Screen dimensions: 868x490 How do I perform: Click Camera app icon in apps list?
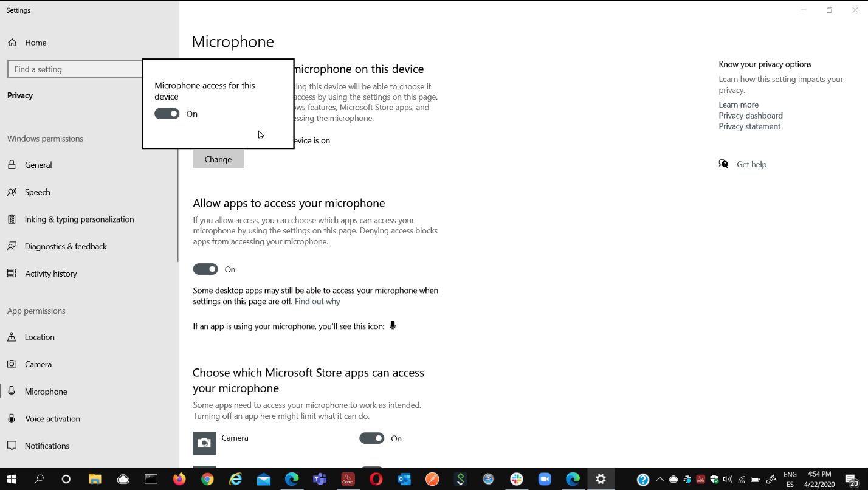tap(204, 443)
